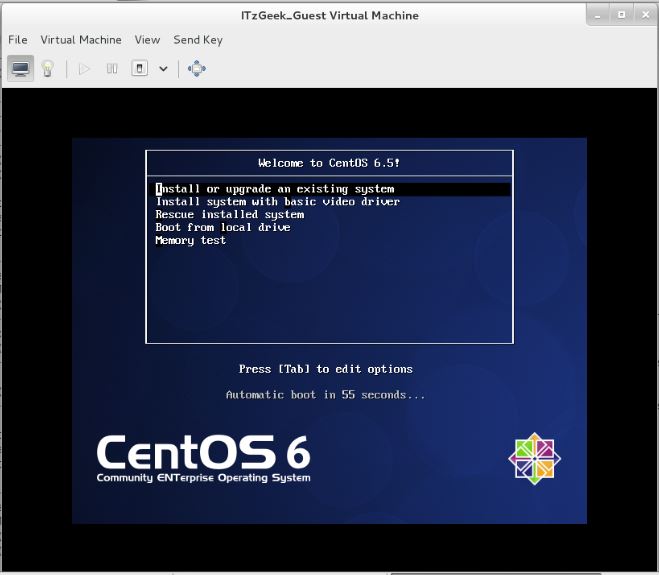This screenshot has height=575, width=659.
Task: Shut down the virtual machine icon
Action: tap(140, 68)
